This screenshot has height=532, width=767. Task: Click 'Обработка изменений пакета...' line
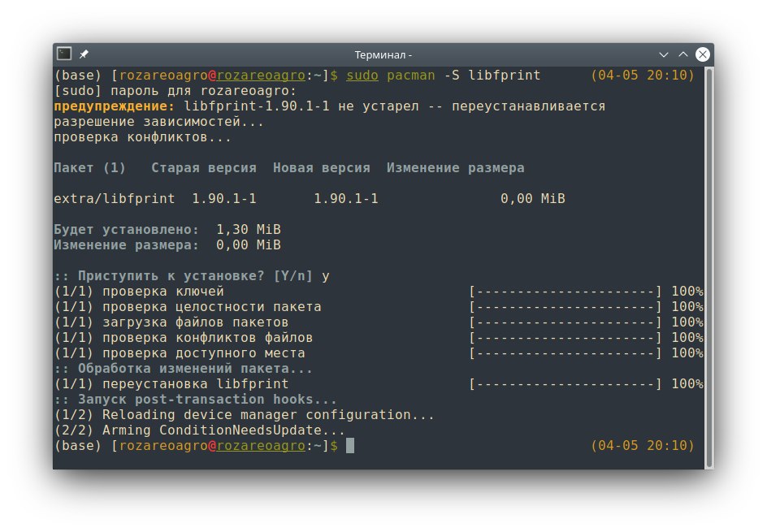pos(183,368)
